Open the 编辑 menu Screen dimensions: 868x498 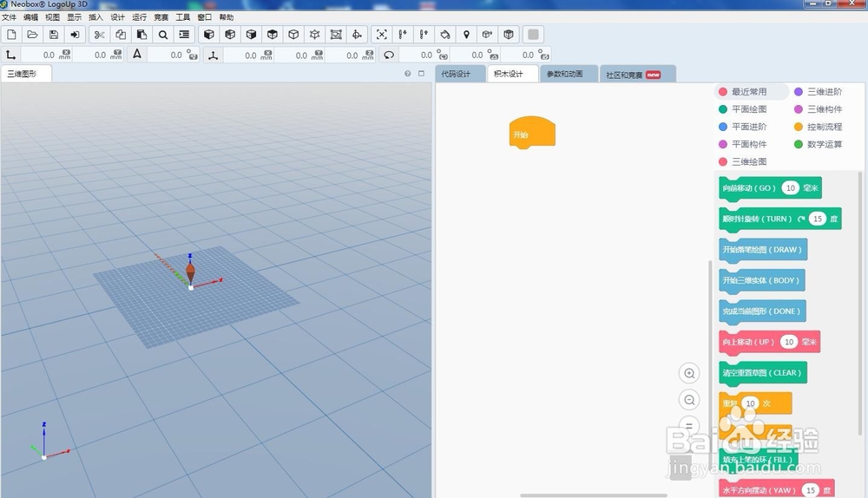[31, 17]
